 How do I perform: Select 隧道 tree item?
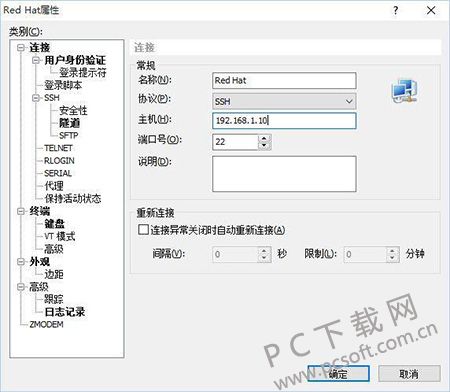coord(70,123)
